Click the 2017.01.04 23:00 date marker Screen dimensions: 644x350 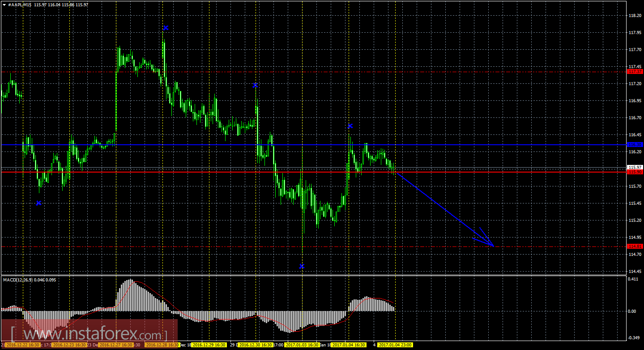395,345
